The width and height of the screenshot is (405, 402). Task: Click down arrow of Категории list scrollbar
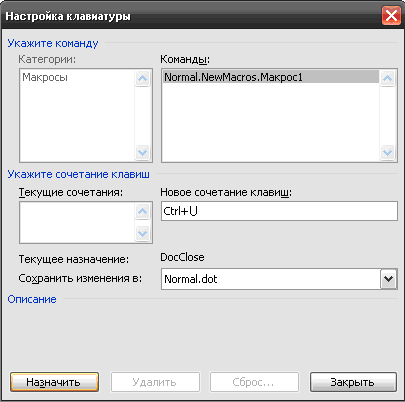(143, 153)
